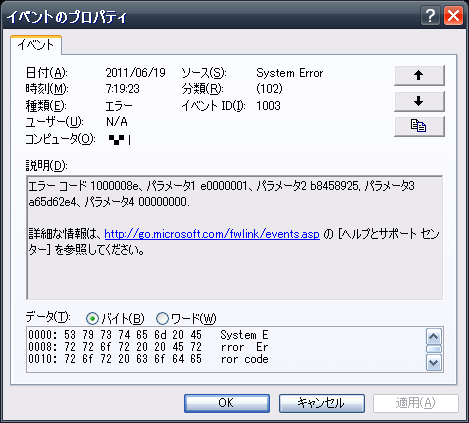Viewport: 469px width, 423px height.
Task: Go to next event with down arrow
Action: pyautogui.click(x=419, y=101)
